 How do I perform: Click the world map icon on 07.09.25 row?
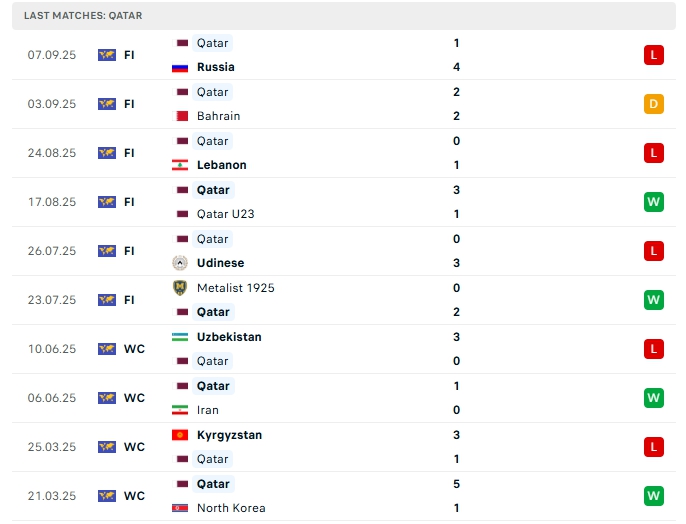click(x=107, y=55)
